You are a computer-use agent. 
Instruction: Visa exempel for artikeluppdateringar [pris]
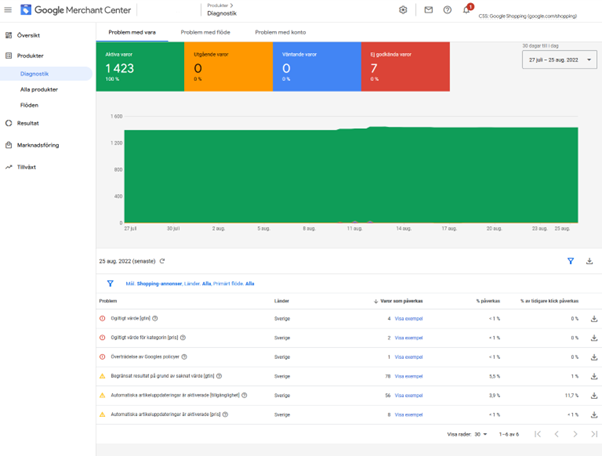408,415
